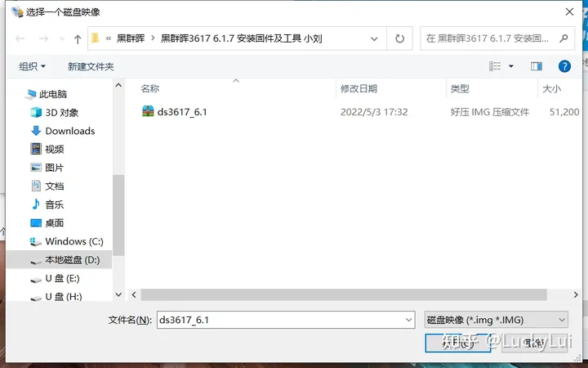588x368 pixels.
Task: Sort files by 名称 column header
Action: 150,88
